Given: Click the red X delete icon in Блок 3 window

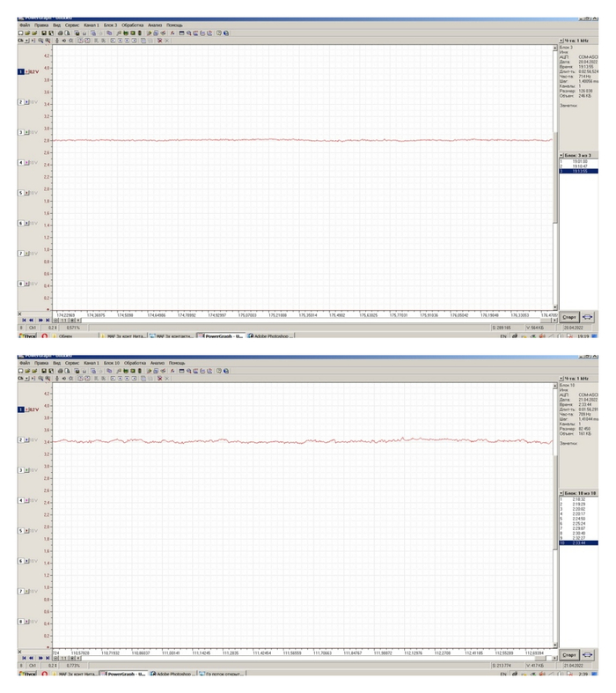Looking at the screenshot, I should coord(160,41).
